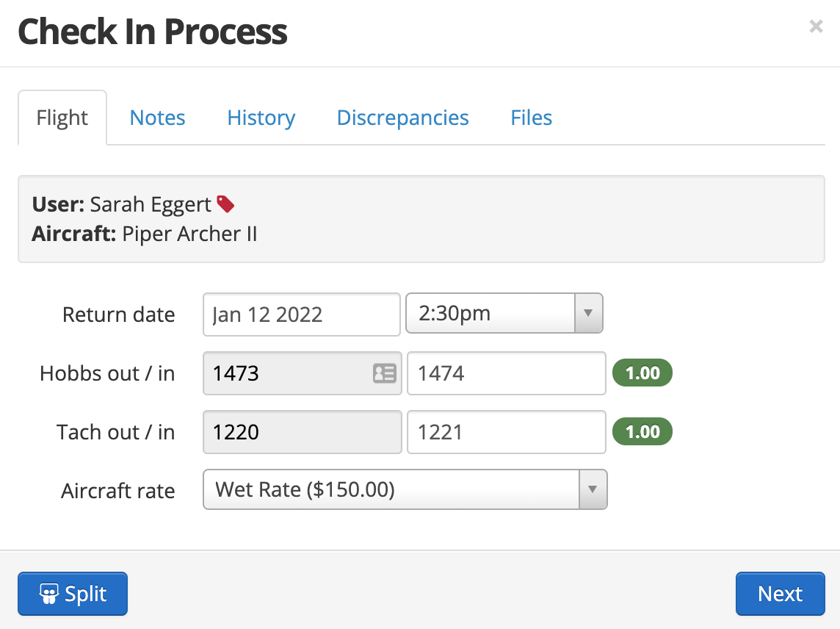
Task: Click the Tach out field showing 1220
Action: point(301,431)
